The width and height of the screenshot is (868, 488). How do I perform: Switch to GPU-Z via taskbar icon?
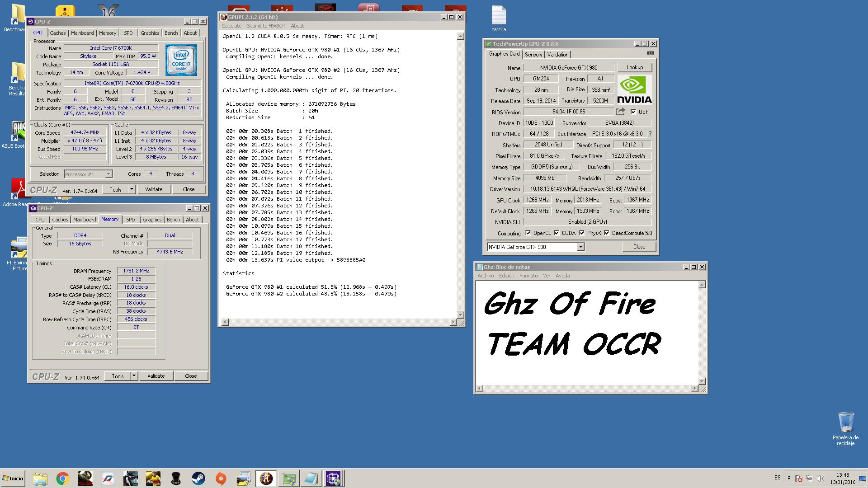tap(288, 479)
